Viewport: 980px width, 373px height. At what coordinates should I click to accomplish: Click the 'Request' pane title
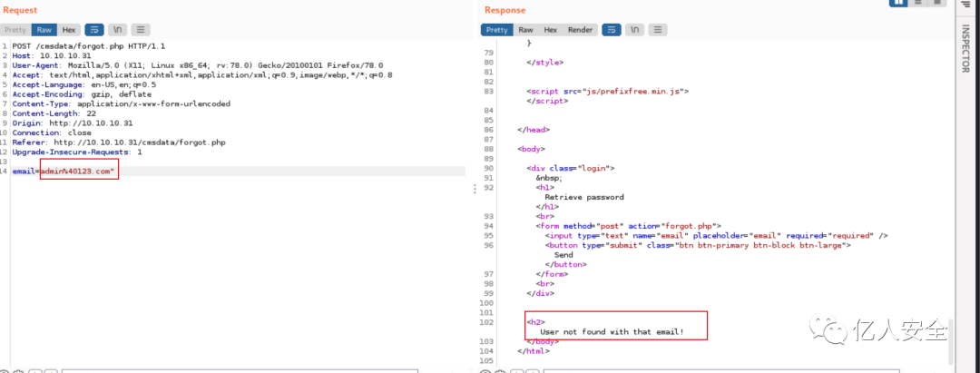click(20, 10)
